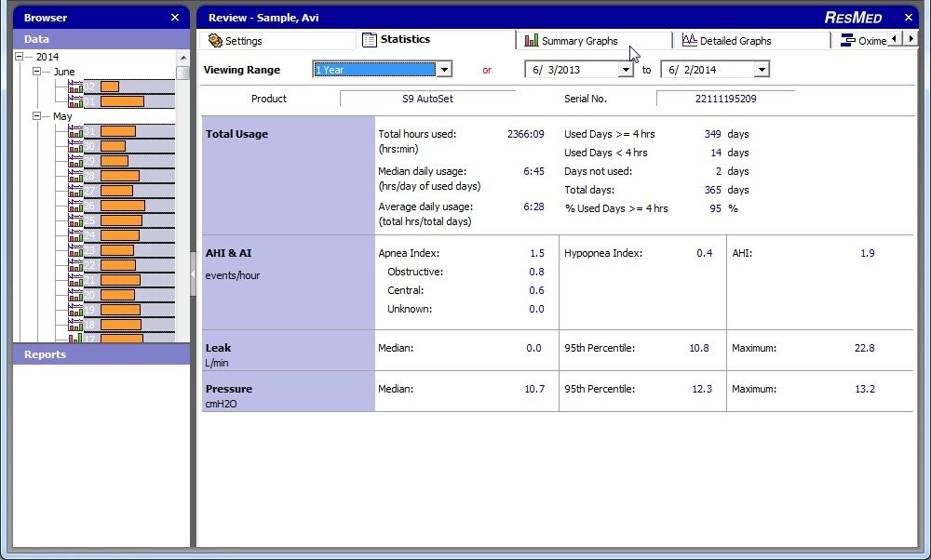This screenshot has width=931, height=560.
Task: Click the data tree scrollbar thumb
Action: coord(182,73)
